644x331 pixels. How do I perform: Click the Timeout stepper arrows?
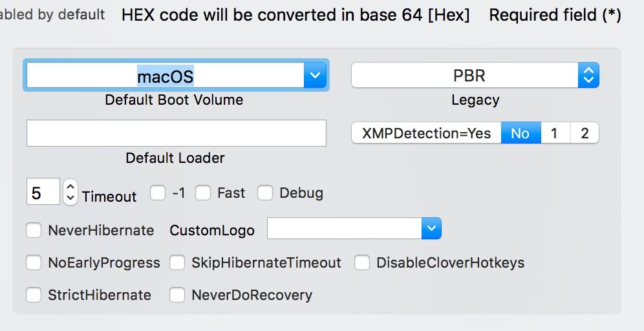click(x=70, y=192)
